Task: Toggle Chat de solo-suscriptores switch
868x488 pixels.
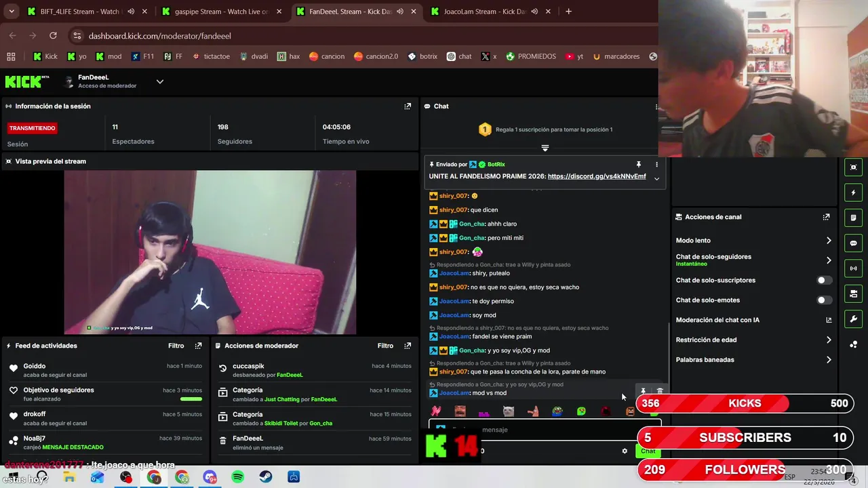Action: (x=824, y=280)
